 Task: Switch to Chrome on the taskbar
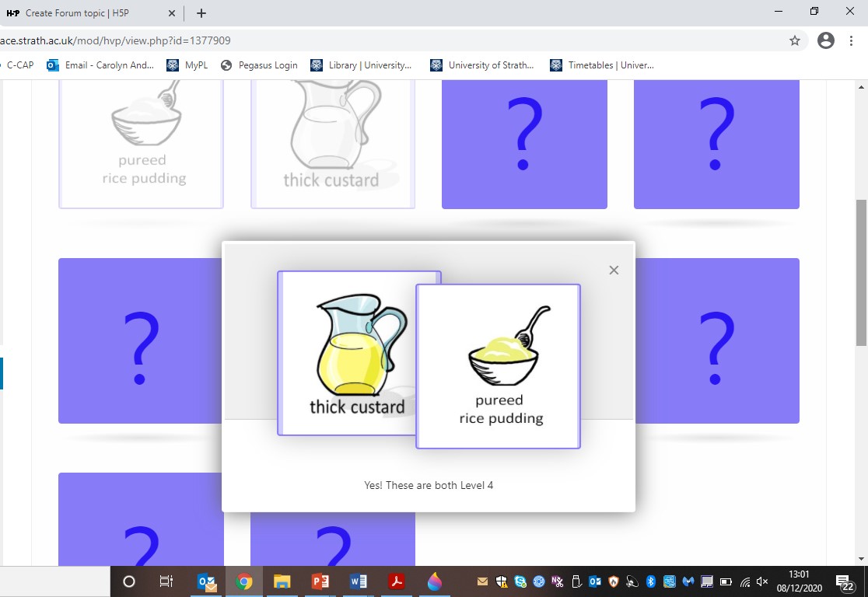click(243, 581)
